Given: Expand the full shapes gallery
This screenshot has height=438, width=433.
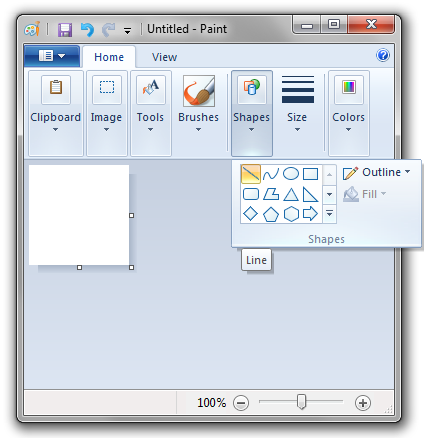Looking at the screenshot, I should click(329, 213).
